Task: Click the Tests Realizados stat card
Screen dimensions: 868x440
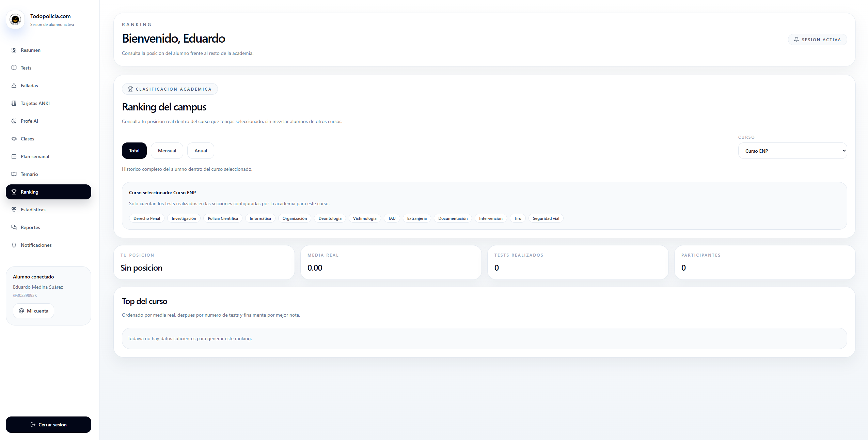Action: point(578,262)
